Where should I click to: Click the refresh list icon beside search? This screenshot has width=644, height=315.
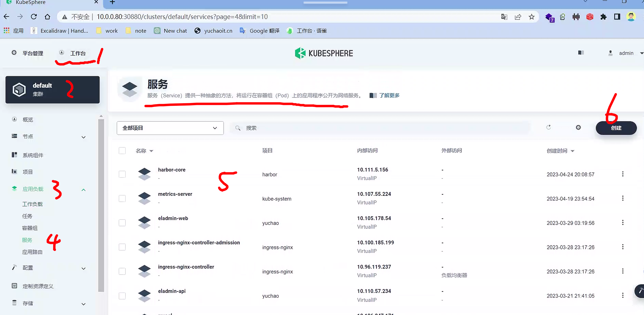(x=548, y=128)
